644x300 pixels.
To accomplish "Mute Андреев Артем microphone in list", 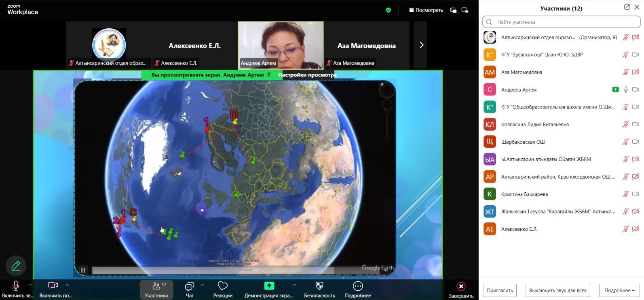I will point(625,89).
